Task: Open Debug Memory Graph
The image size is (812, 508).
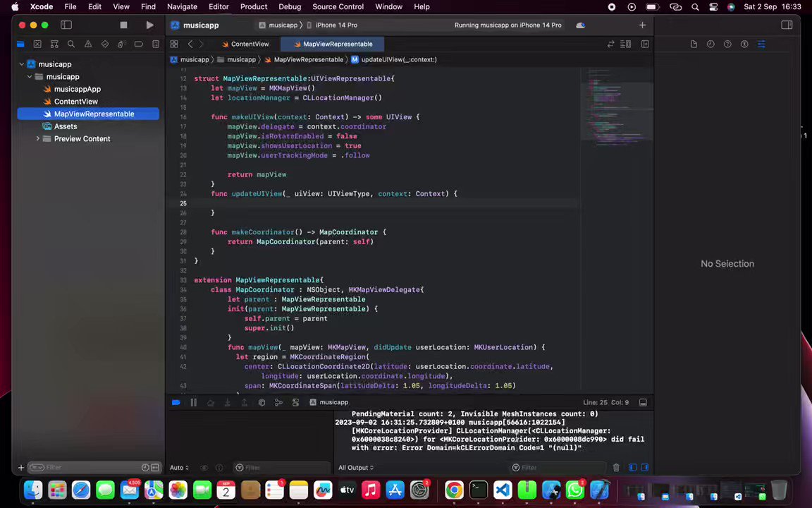Action: click(278, 402)
